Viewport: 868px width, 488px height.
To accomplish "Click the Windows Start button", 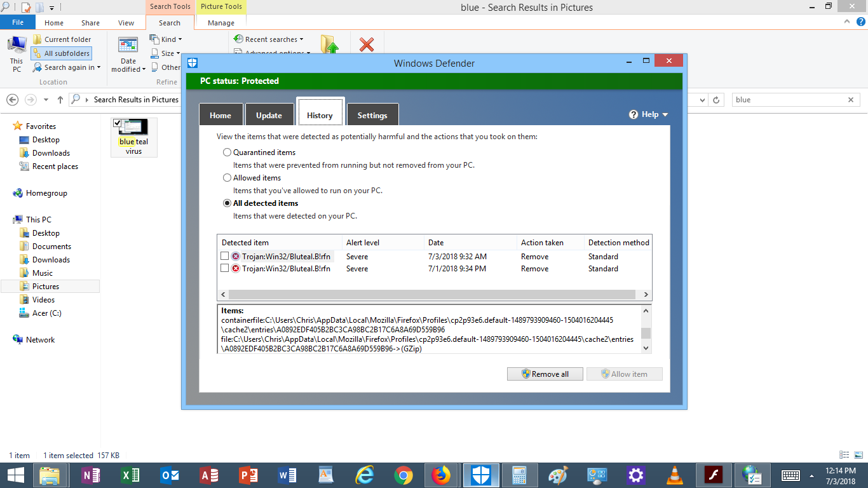I will 15,475.
